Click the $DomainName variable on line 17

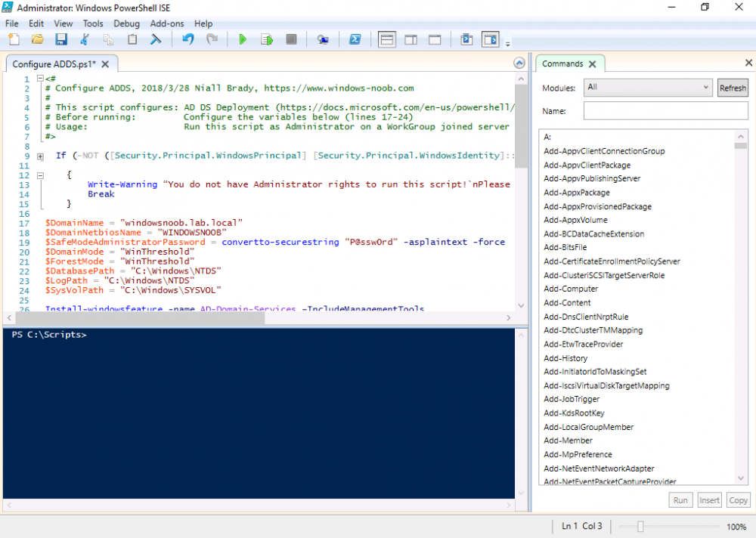pos(74,223)
